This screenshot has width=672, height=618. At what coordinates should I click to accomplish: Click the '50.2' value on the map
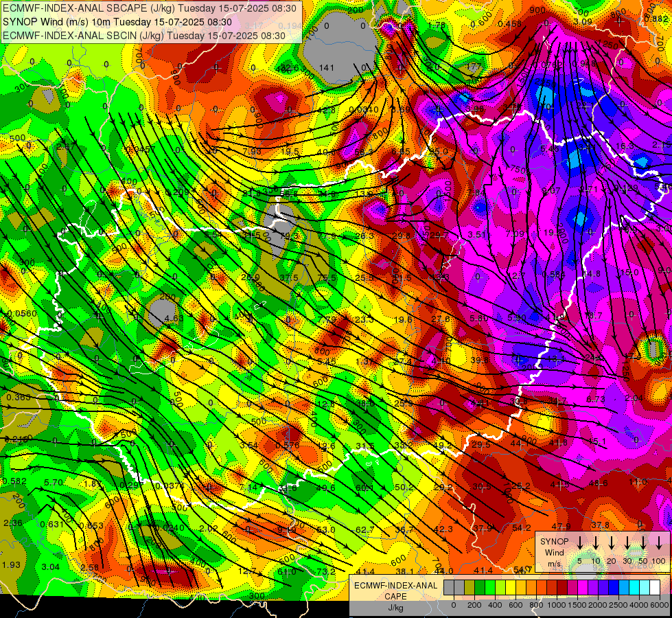pos(404,488)
